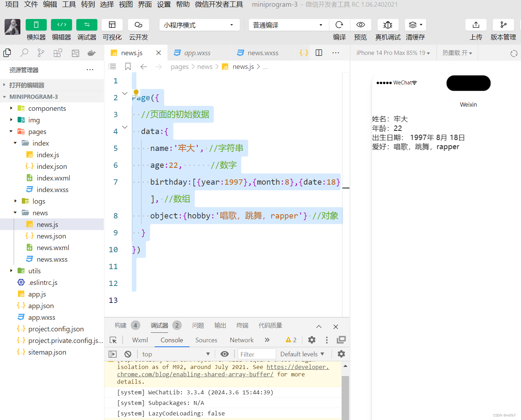Open the Visualization tool

coord(112,25)
